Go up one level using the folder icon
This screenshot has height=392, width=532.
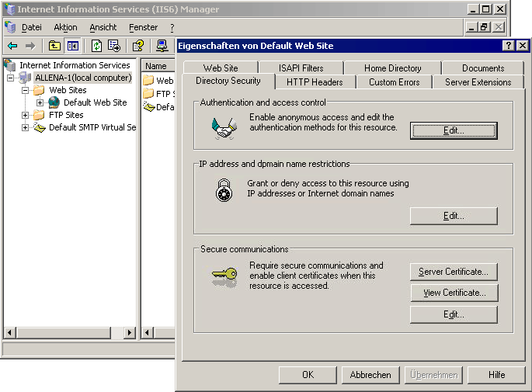54,46
